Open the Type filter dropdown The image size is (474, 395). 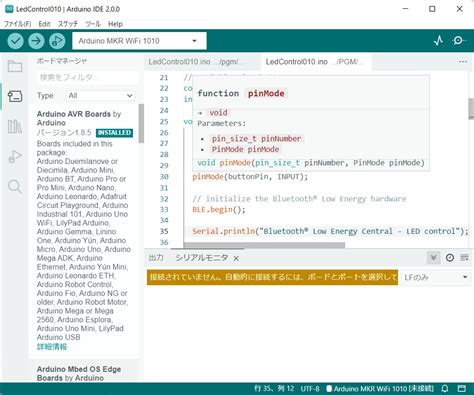tap(100, 96)
